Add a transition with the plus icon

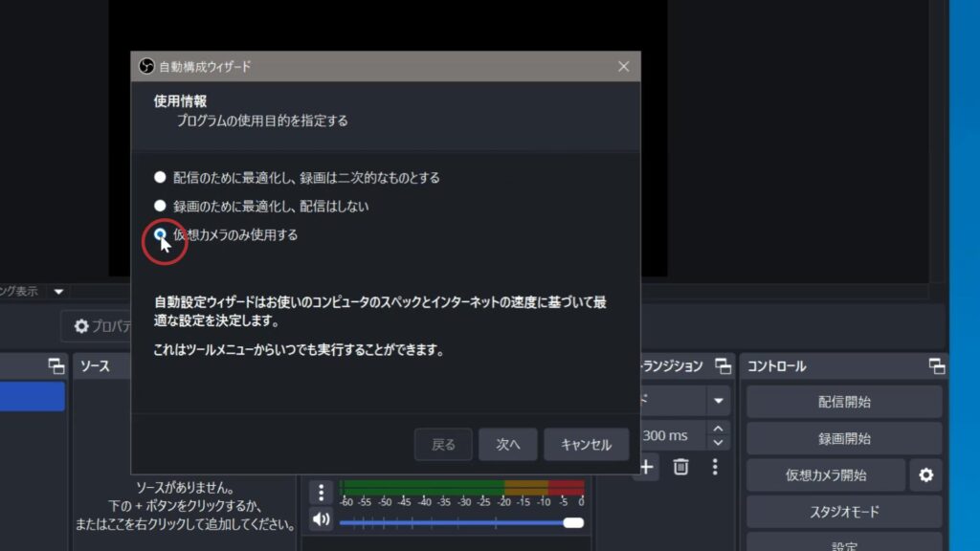647,467
